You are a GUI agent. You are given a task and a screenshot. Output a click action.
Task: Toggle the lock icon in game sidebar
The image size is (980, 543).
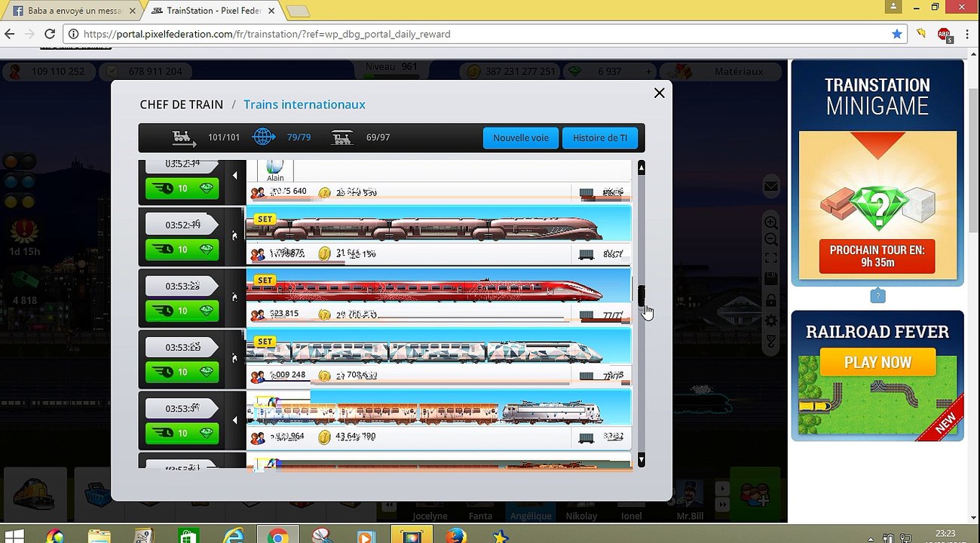pyautogui.click(x=770, y=300)
